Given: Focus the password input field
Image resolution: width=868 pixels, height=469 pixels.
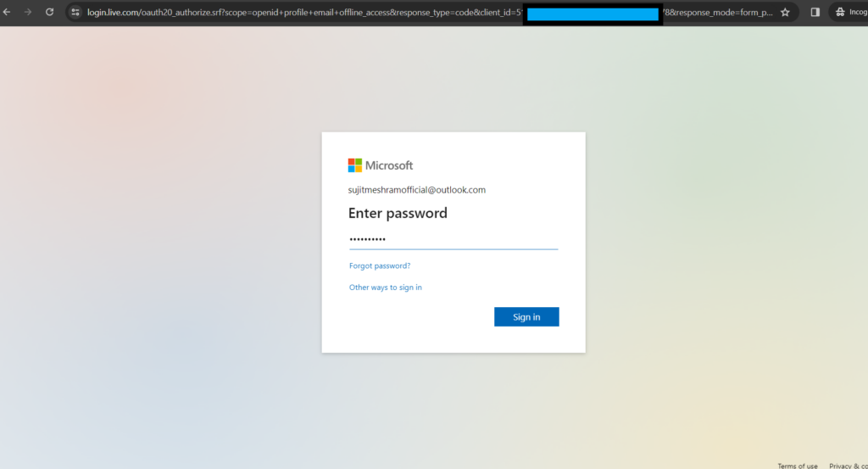Looking at the screenshot, I should (453, 239).
